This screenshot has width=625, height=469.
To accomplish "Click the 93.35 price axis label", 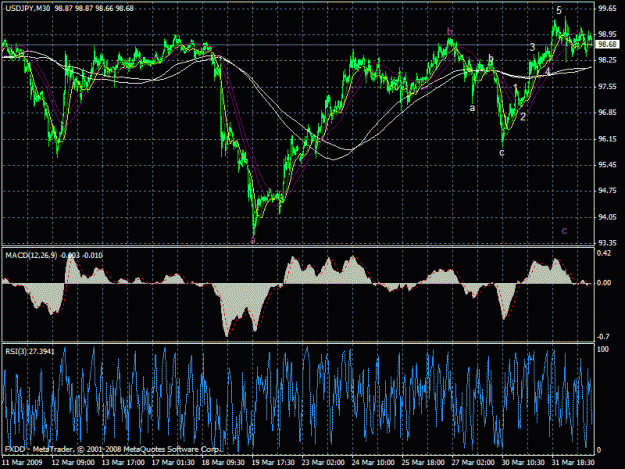I will click(x=607, y=242).
